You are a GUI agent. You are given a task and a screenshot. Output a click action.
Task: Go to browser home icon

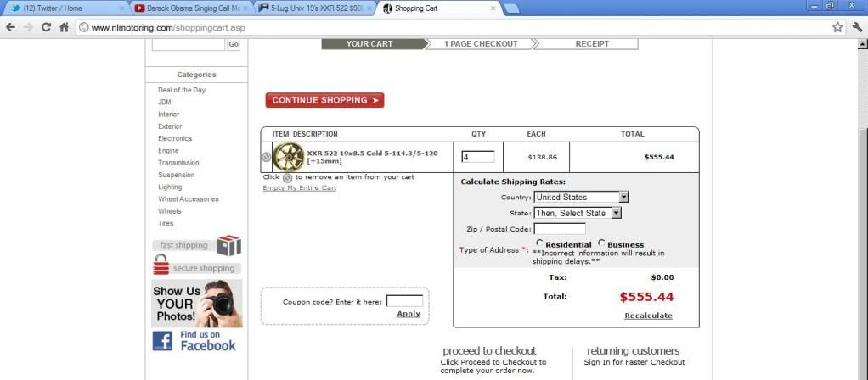tap(64, 27)
